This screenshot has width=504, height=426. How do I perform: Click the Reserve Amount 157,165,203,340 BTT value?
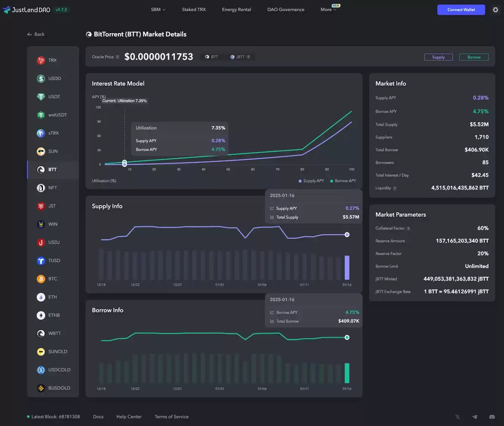coord(462,241)
